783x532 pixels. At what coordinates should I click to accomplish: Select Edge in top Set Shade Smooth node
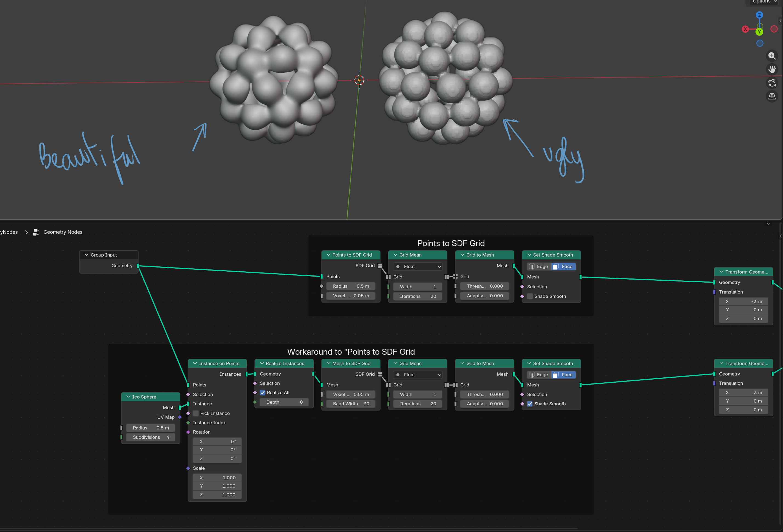539,266
